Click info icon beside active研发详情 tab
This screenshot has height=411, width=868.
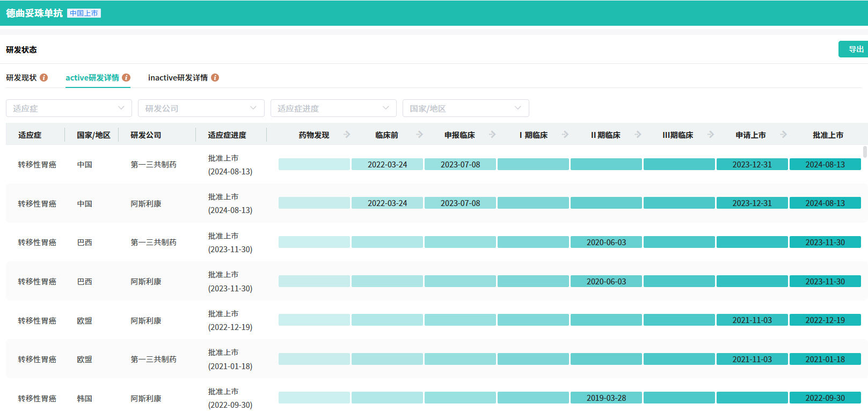(x=126, y=78)
